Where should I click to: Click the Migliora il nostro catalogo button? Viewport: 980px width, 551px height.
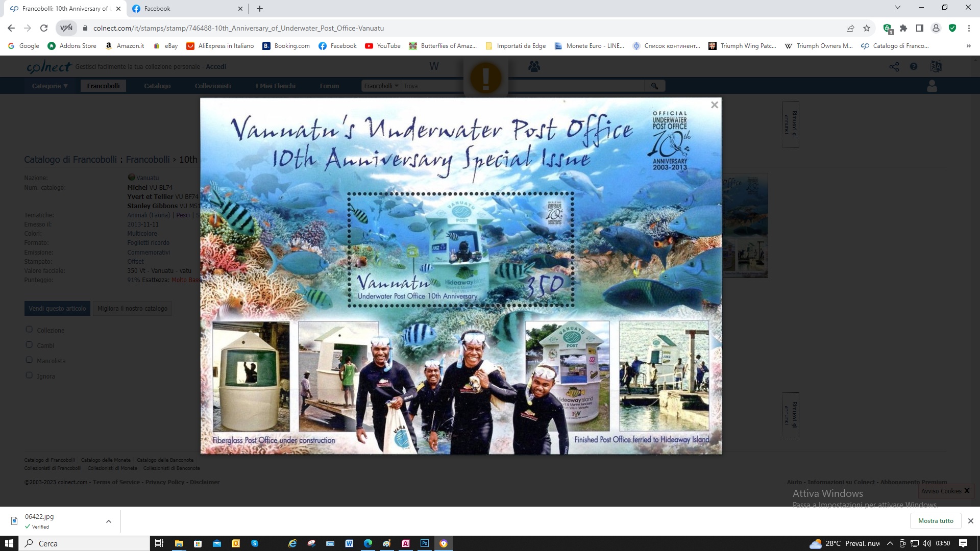tap(132, 308)
